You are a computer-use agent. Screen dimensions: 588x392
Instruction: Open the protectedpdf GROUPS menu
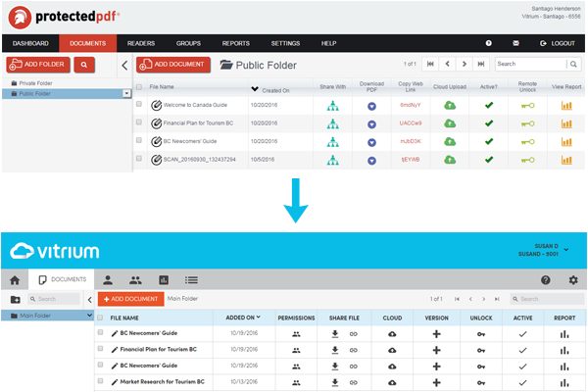188,43
